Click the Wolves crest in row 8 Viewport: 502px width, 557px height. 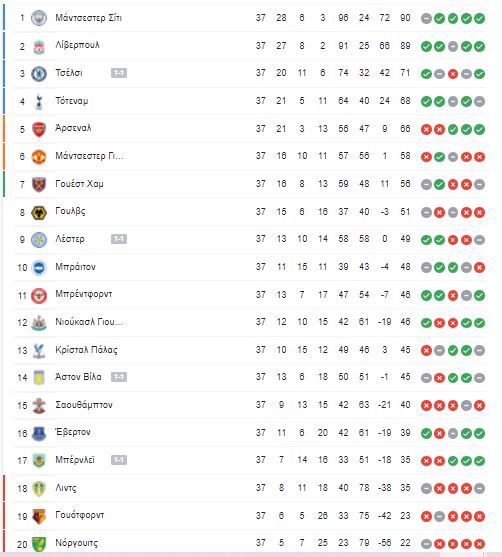tap(39, 212)
